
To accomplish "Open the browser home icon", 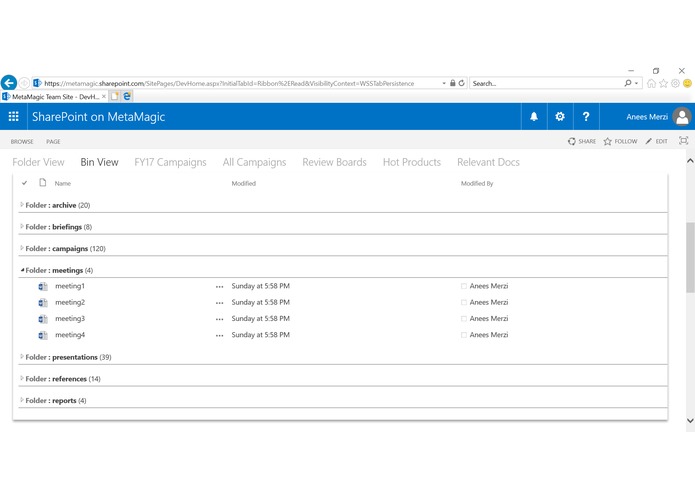I will tap(651, 83).
